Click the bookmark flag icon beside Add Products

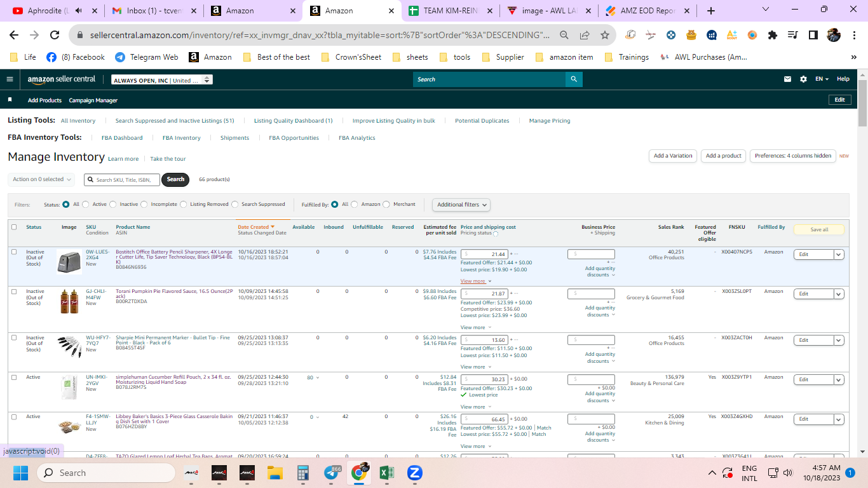10,100
